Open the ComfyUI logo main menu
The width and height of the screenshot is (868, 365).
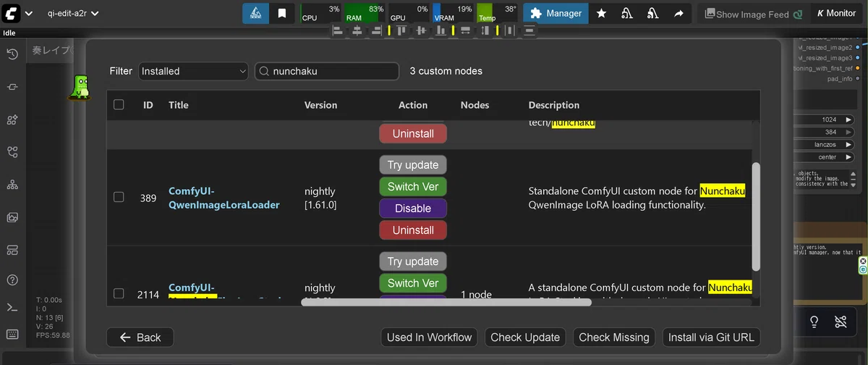click(12, 13)
